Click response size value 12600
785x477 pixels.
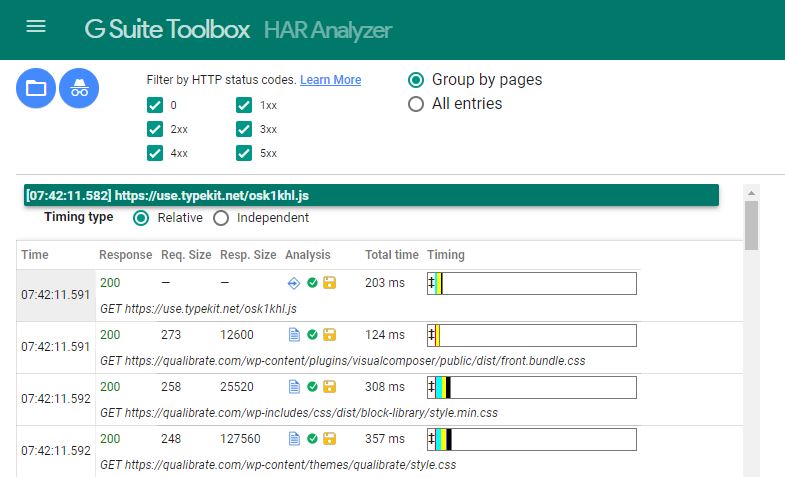point(237,335)
